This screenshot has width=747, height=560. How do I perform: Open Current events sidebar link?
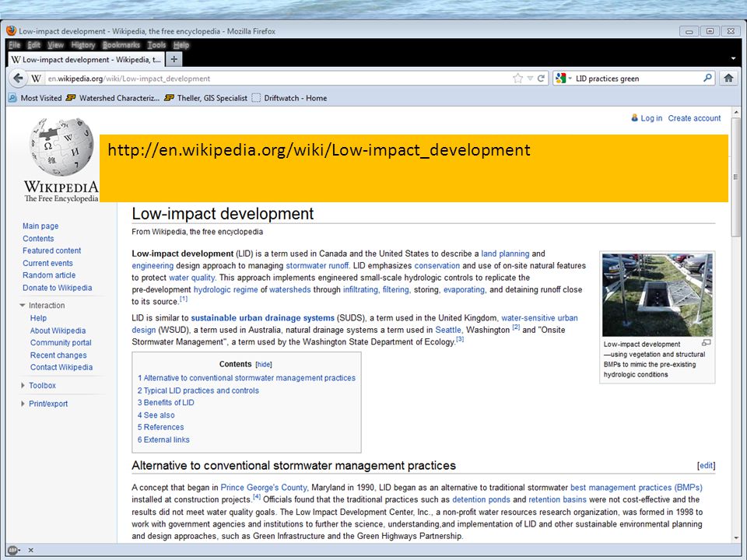click(47, 263)
